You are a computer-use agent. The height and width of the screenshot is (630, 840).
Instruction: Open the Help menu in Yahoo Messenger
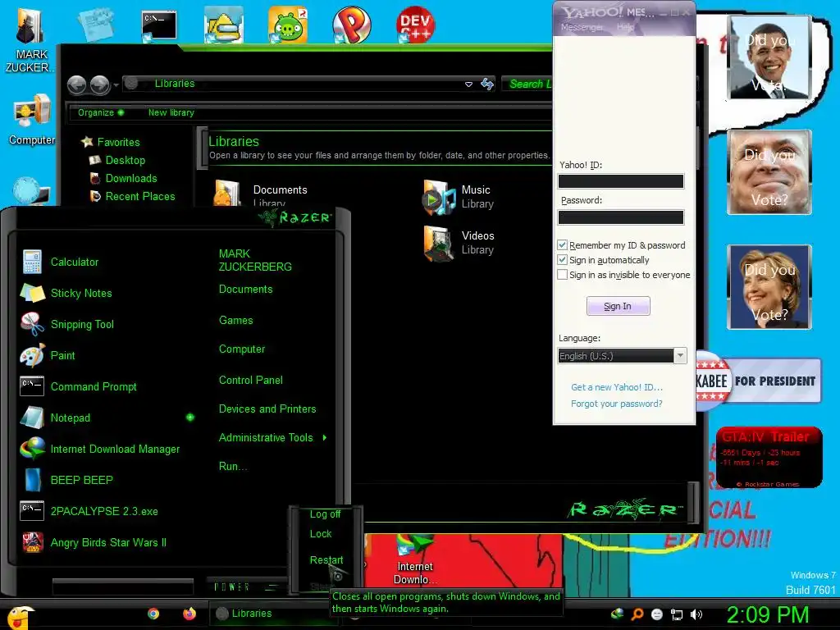(625, 27)
